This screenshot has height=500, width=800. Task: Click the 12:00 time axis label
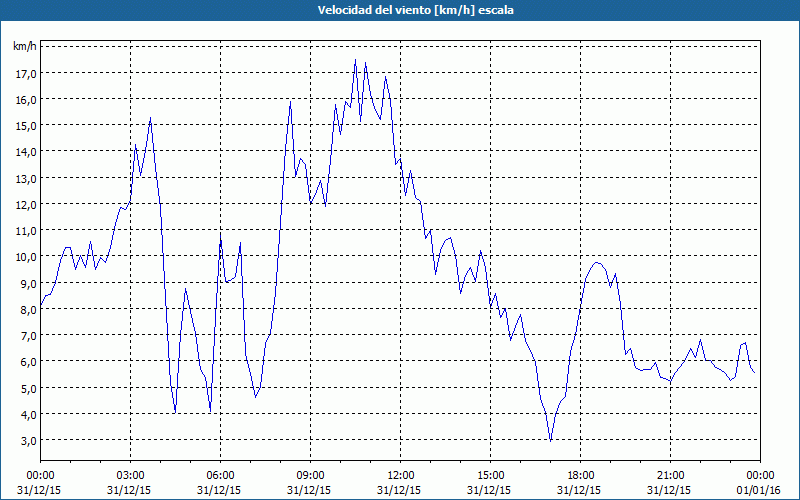click(x=401, y=476)
